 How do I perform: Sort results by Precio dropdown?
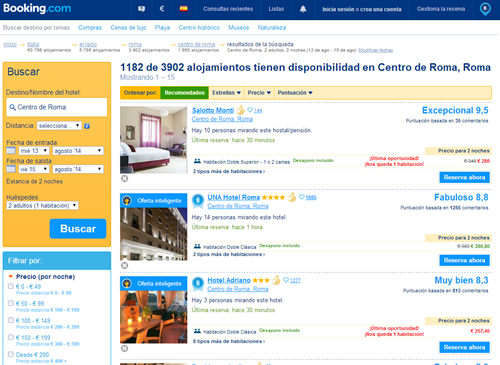click(x=259, y=93)
